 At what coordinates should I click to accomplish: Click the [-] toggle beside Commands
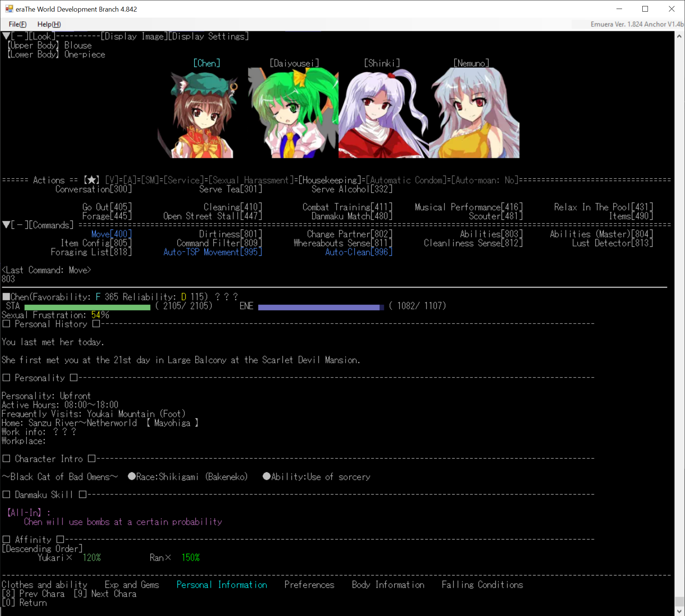pos(20,225)
